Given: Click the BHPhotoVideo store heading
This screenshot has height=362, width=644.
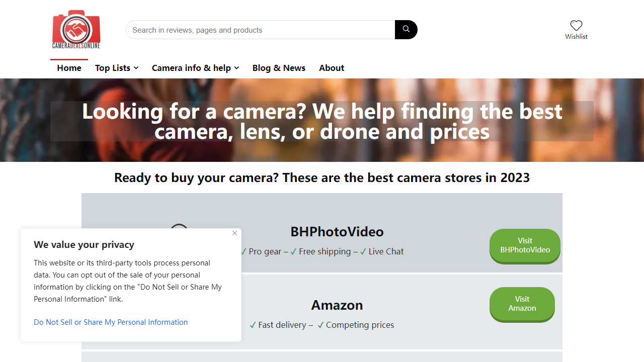Looking at the screenshot, I should 337,232.
